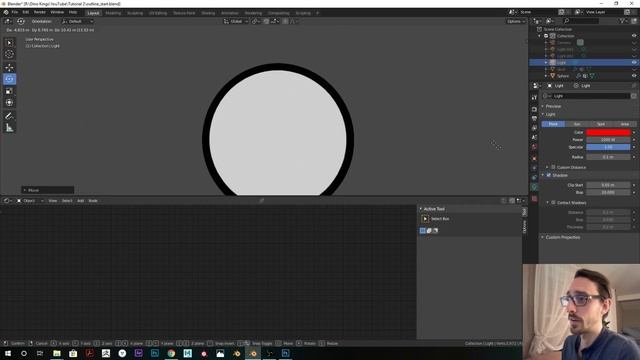Select the Rotate tool in the viewport toolbar
Image resolution: width=640 pixels, height=360 pixels.
(9, 79)
